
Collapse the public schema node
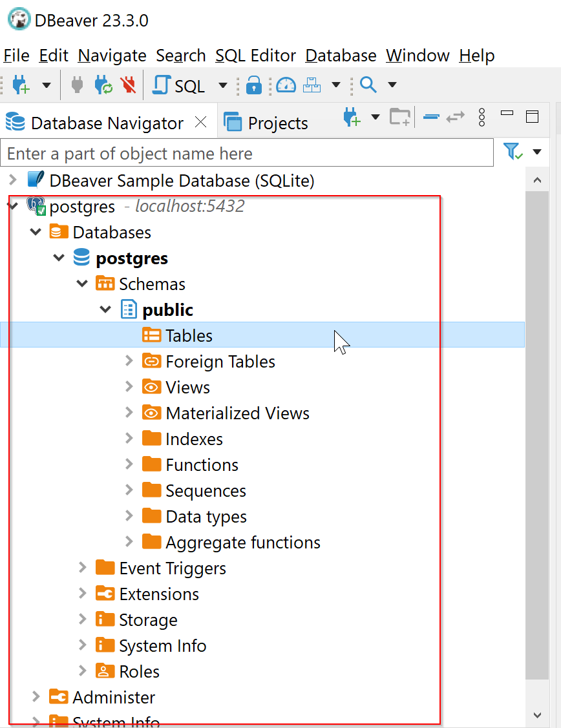(x=105, y=309)
